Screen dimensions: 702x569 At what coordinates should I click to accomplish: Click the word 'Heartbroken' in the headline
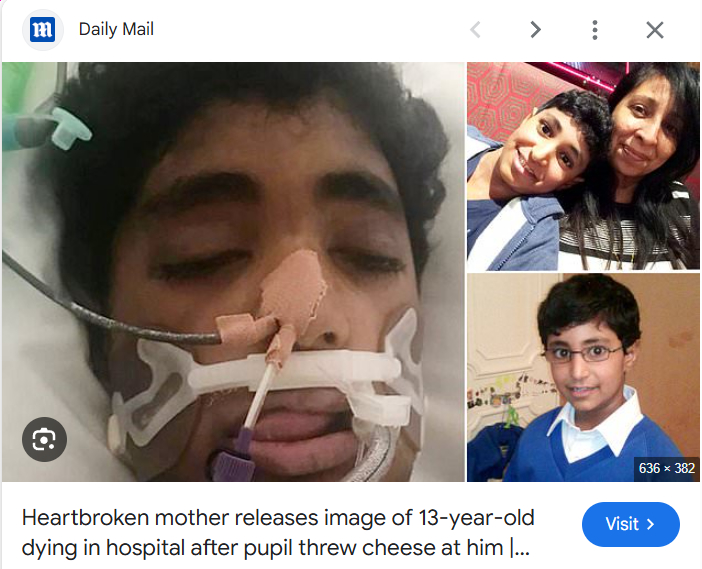click(x=85, y=518)
